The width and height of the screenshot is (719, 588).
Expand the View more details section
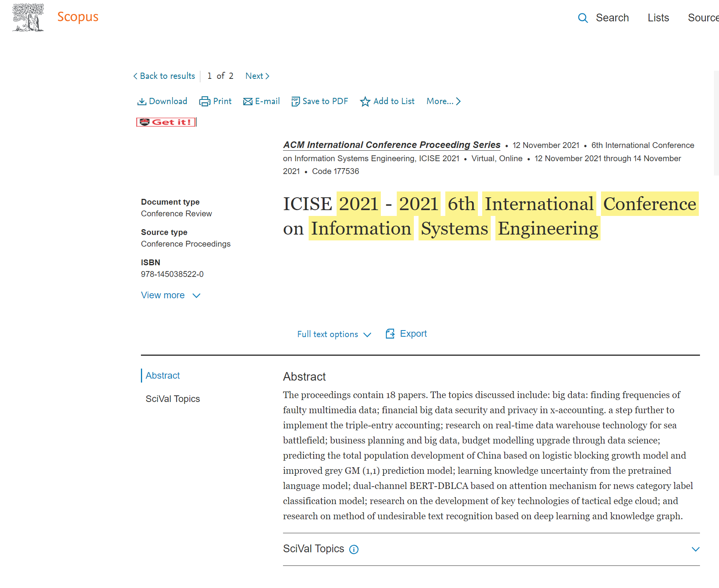pos(170,295)
